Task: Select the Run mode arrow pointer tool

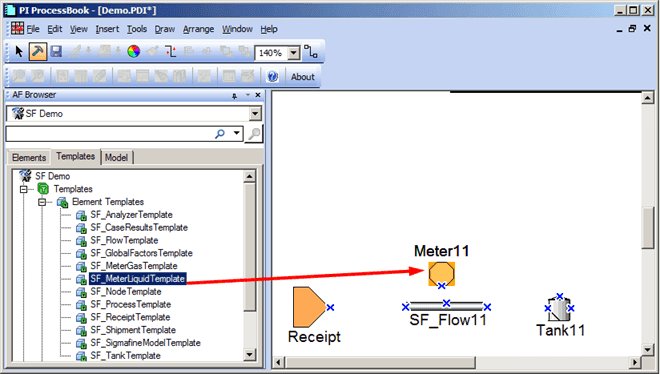Action: pos(19,52)
